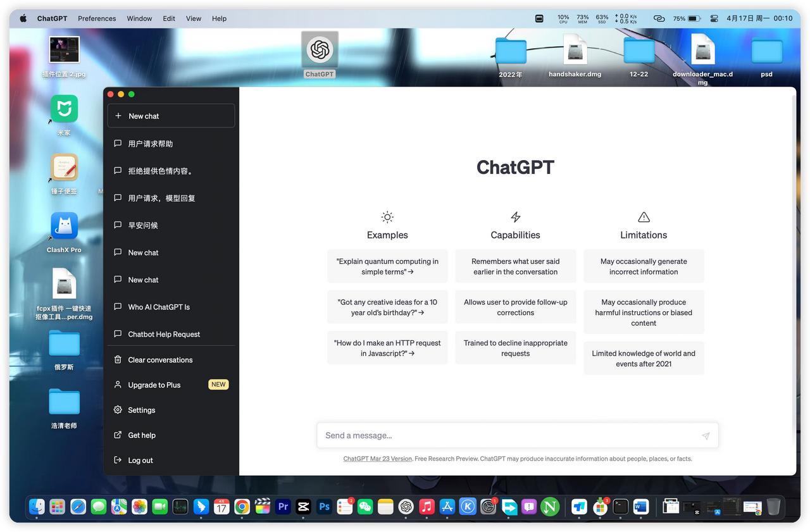Open System Preferences from the dock
This screenshot has width=810, height=532.
[x=488, y=507]
